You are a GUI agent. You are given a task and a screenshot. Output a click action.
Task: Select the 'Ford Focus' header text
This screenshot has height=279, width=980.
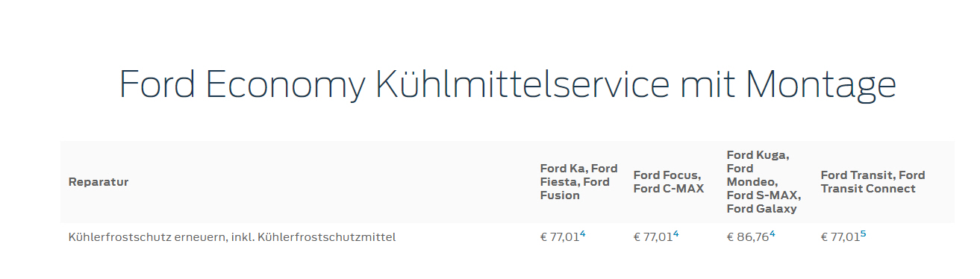tap(667, 175)
